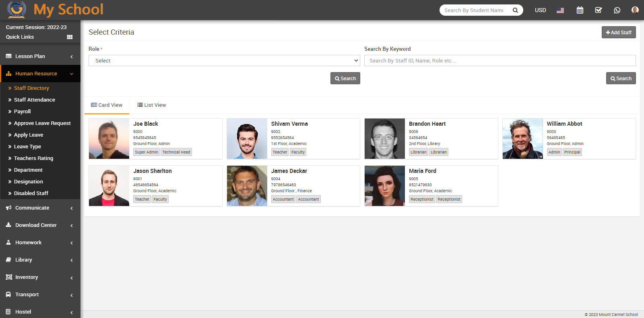
Task: Open Staff Attendance in sidebar
Action: (x=35, y=100)
